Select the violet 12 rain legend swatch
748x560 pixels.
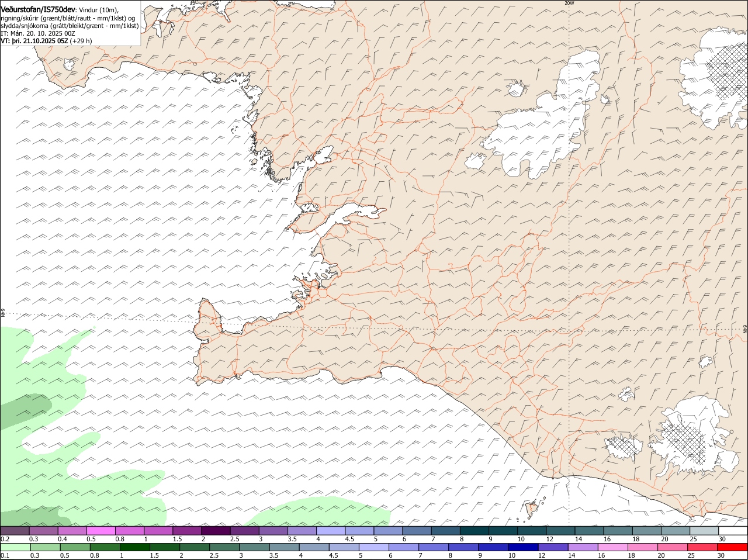tap(553, 547)
